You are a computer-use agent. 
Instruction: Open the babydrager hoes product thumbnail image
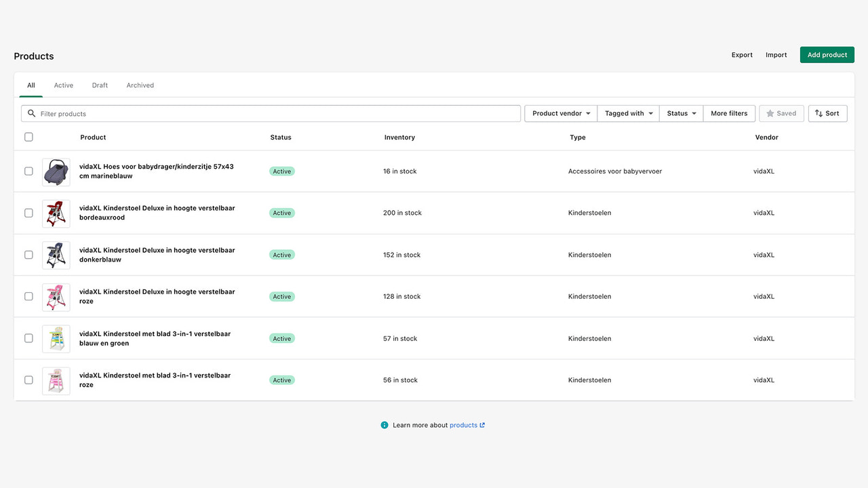[56, 171]
